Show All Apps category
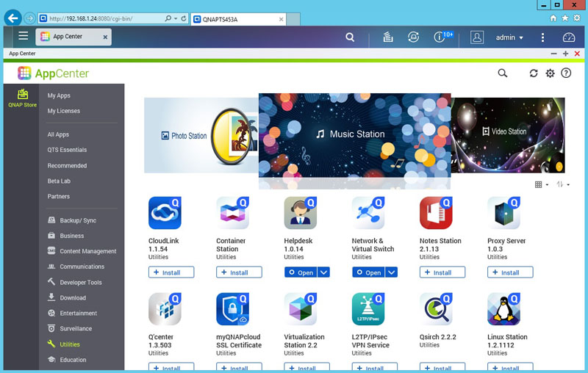Screen dimensions: 588x373 pos(58,134)
